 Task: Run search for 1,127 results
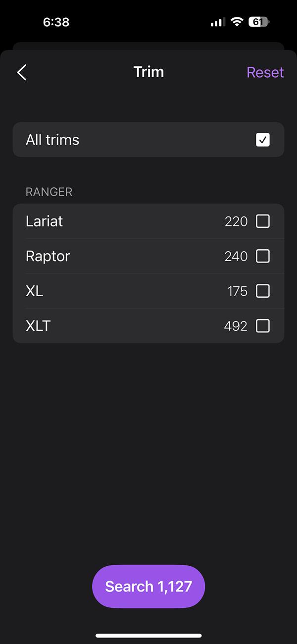tap(148, 587)
